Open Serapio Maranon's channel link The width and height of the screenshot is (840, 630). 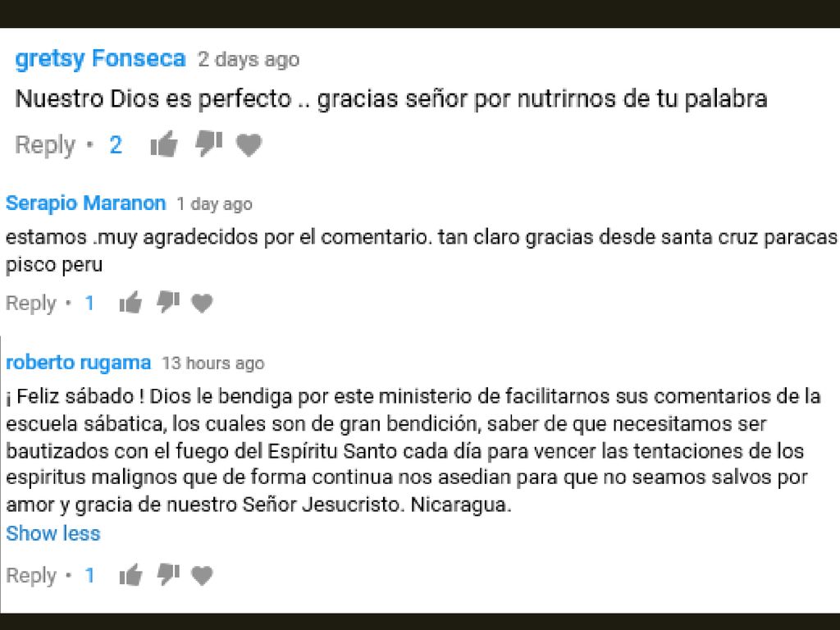(x=85, y=203)
